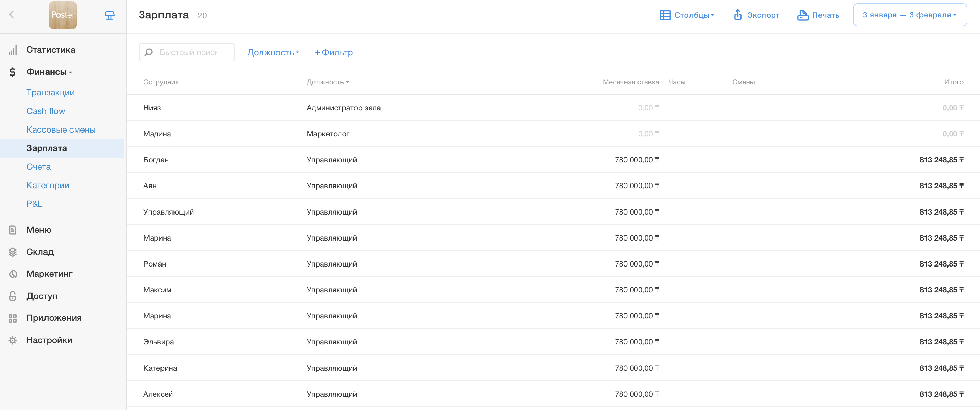Add a new filter with + Фильтр
Image resolution: width=980 pixels, height=410 pixels.
click(333, 52)
